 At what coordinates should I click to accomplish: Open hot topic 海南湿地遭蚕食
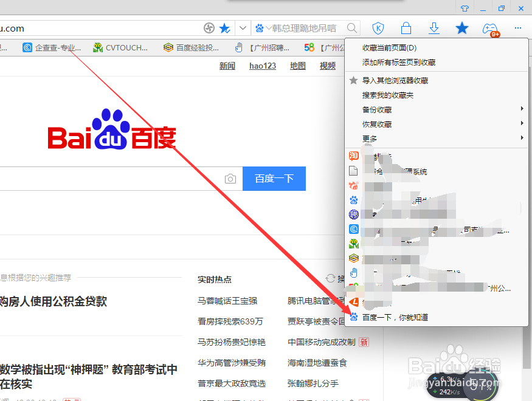pos(317,363)
